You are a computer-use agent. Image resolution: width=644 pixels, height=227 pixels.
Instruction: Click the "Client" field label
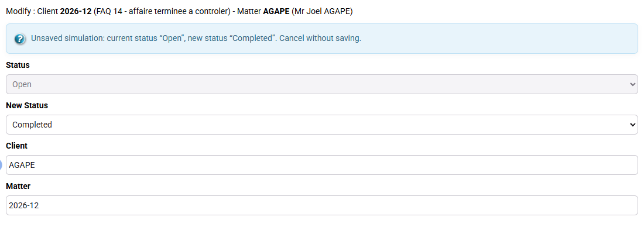click(x=16, y=146)
